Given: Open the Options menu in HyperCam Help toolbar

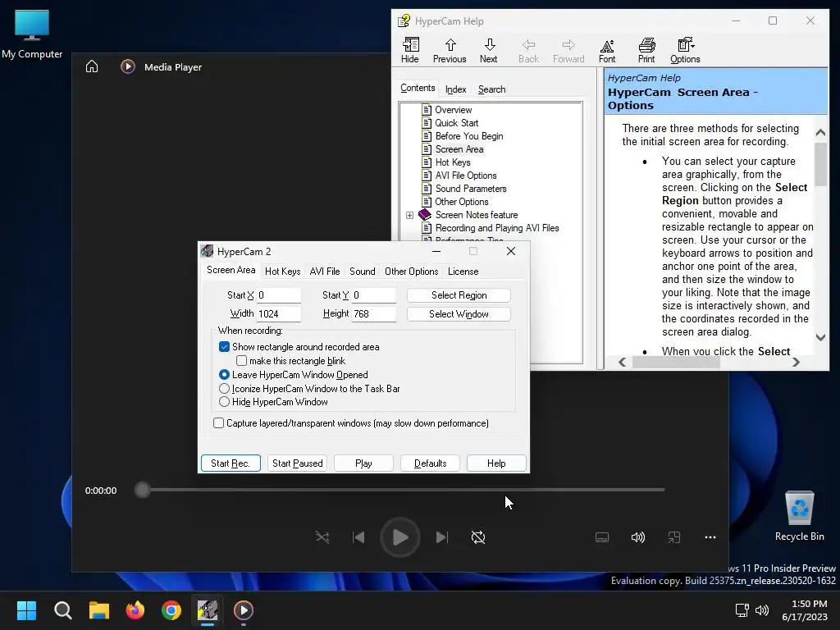Looking at the screenshot, I should [x=685, y=50].
